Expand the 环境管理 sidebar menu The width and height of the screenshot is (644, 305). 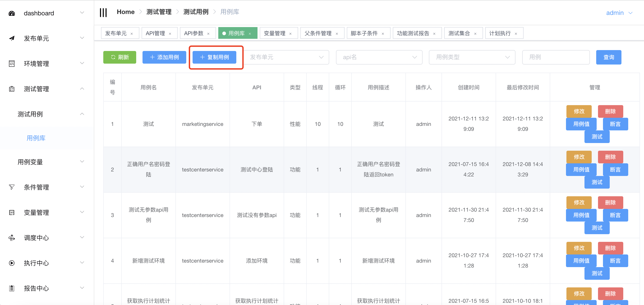click(x=82, y=63)
